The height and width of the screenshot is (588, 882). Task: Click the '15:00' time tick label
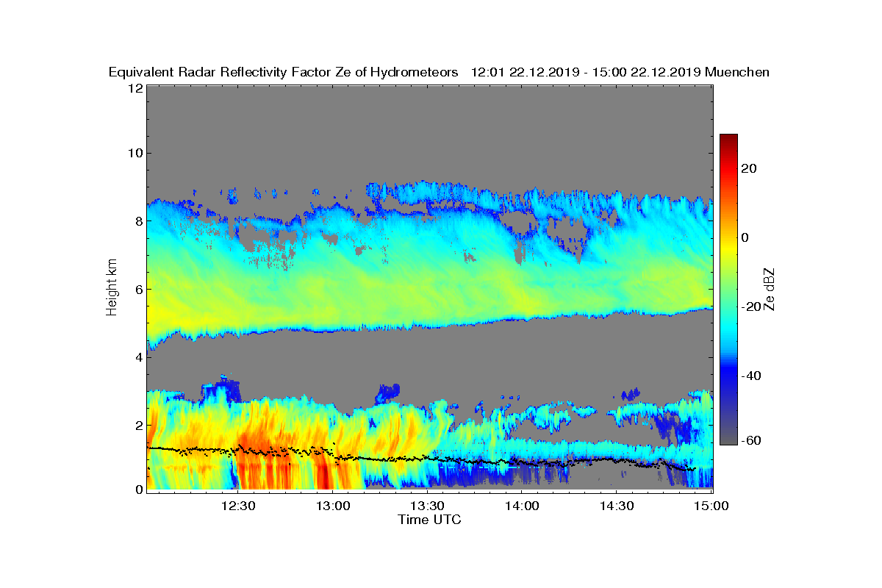tap(711, 506)
